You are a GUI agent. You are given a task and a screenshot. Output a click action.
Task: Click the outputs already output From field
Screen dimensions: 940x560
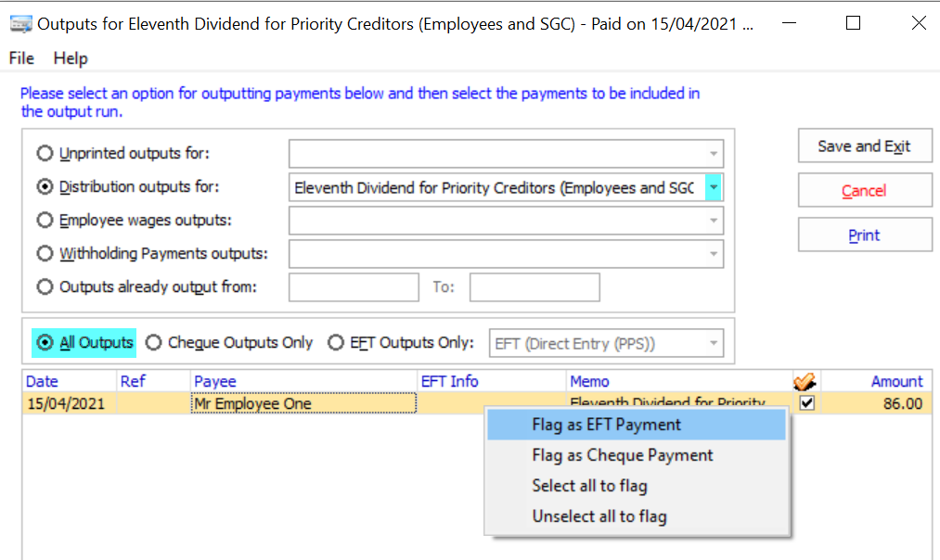[x=354, y=287]
